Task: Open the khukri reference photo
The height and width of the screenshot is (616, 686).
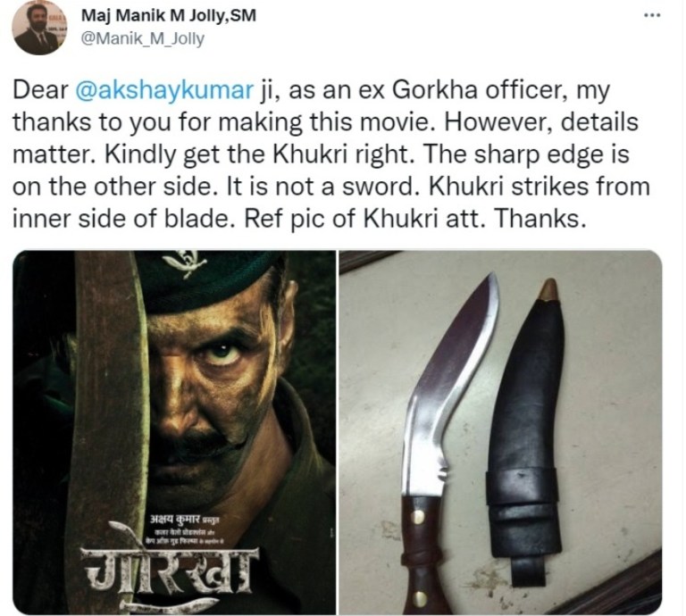Action: pyautogui.click(x=500, y=432)
